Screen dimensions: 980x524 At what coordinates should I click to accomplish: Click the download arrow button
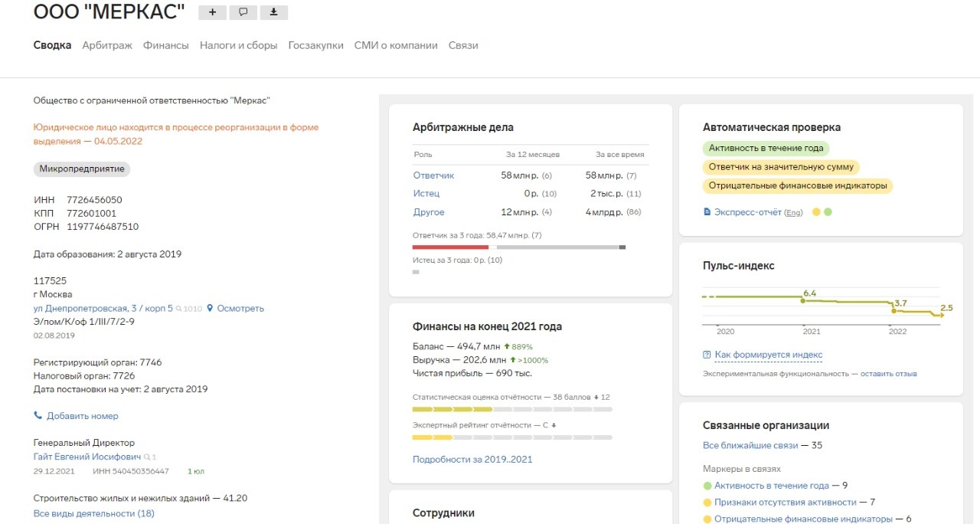coord(274,12)
